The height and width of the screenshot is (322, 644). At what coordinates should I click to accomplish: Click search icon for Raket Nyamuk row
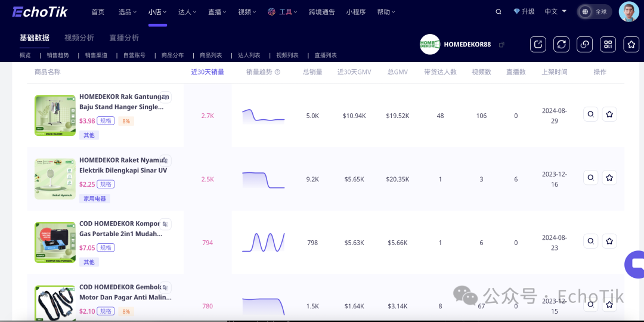(x=590, y=178)
